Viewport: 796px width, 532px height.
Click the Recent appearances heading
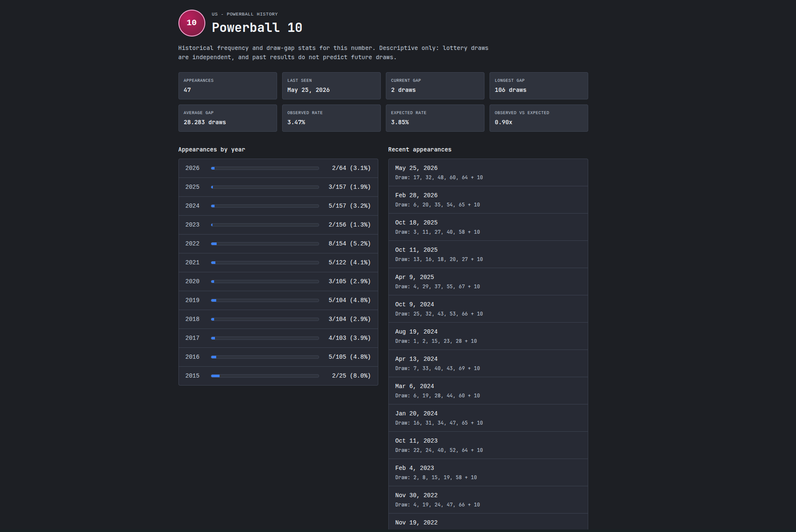pos(420,150)
